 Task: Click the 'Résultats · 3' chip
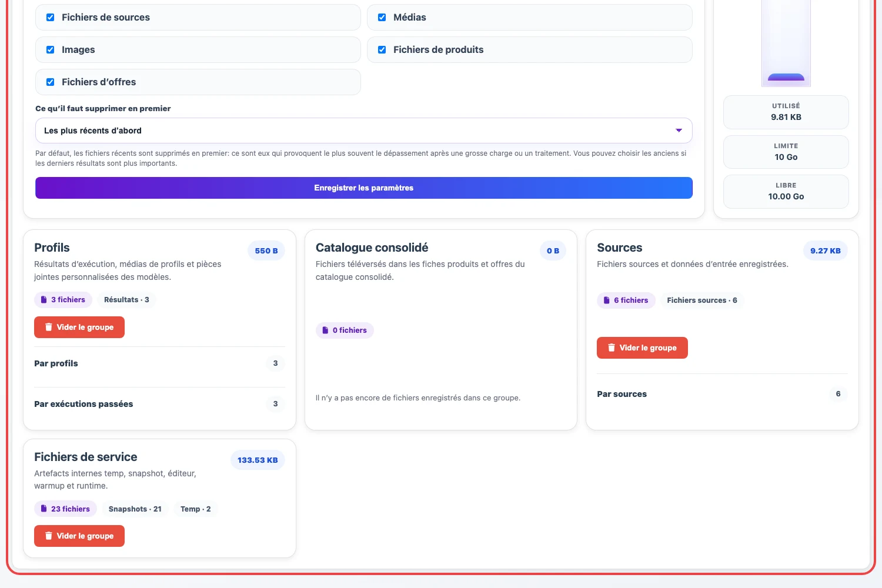126,300
